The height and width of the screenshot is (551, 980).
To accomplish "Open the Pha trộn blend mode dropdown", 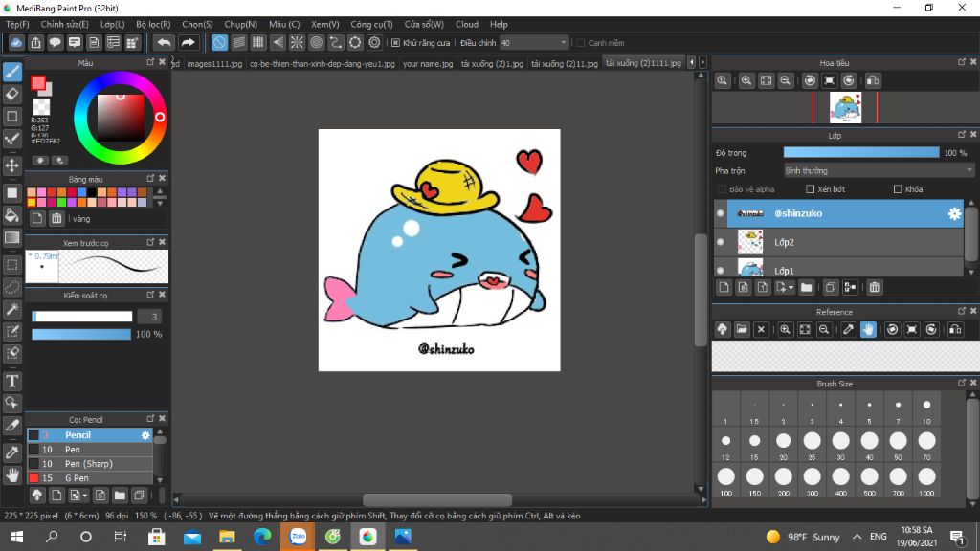I will [879, 170].
